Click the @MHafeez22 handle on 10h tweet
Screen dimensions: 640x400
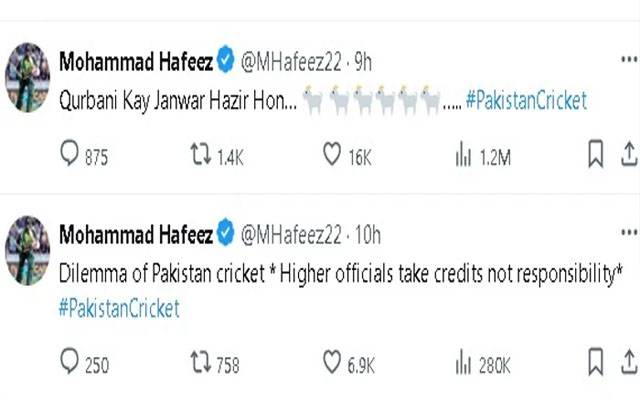[x=291, y=235]
